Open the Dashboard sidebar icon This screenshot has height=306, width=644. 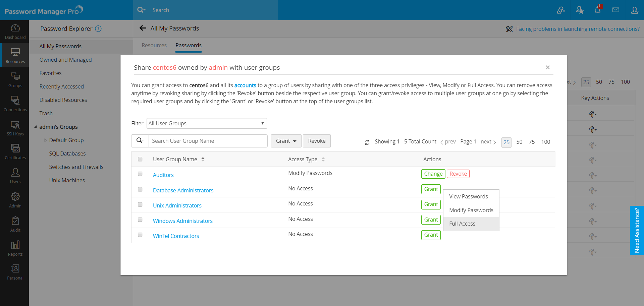15,32
